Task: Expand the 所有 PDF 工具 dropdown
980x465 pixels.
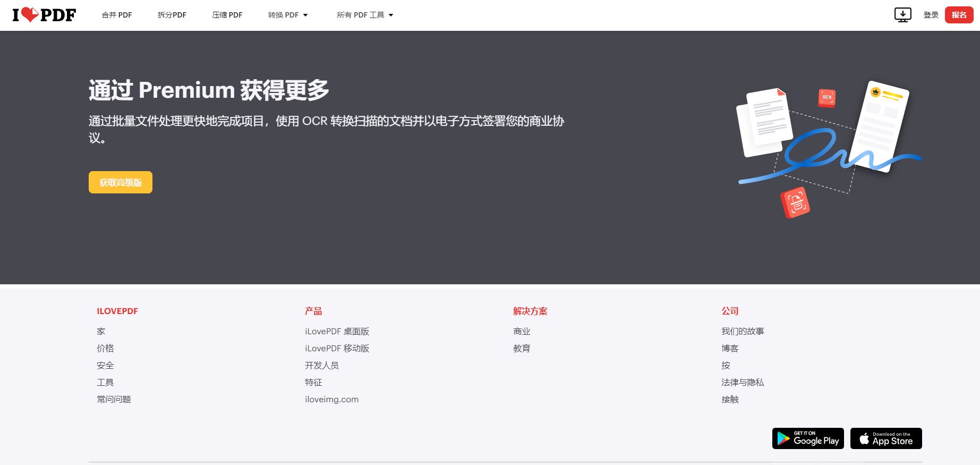Action: pyautogui.click(x=365, y=15)
